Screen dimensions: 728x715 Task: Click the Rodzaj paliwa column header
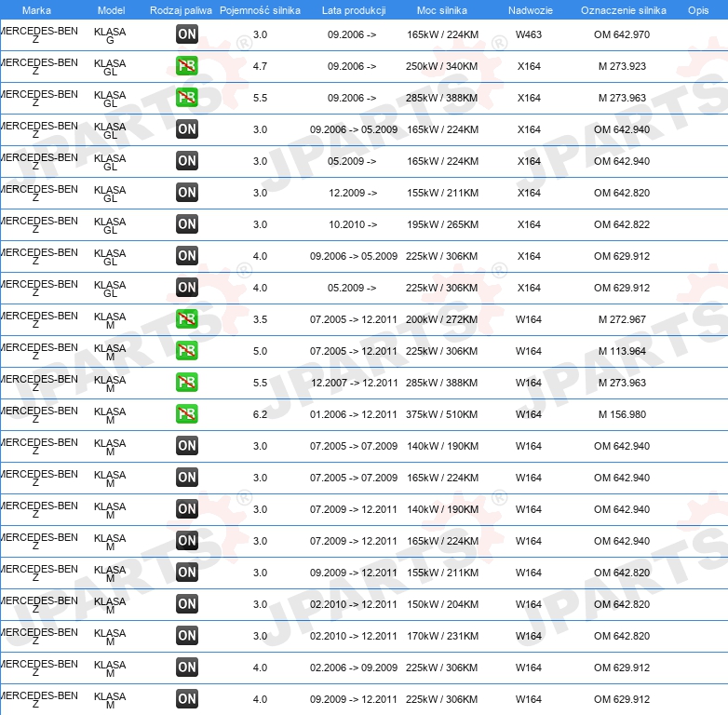pos(182,10)
